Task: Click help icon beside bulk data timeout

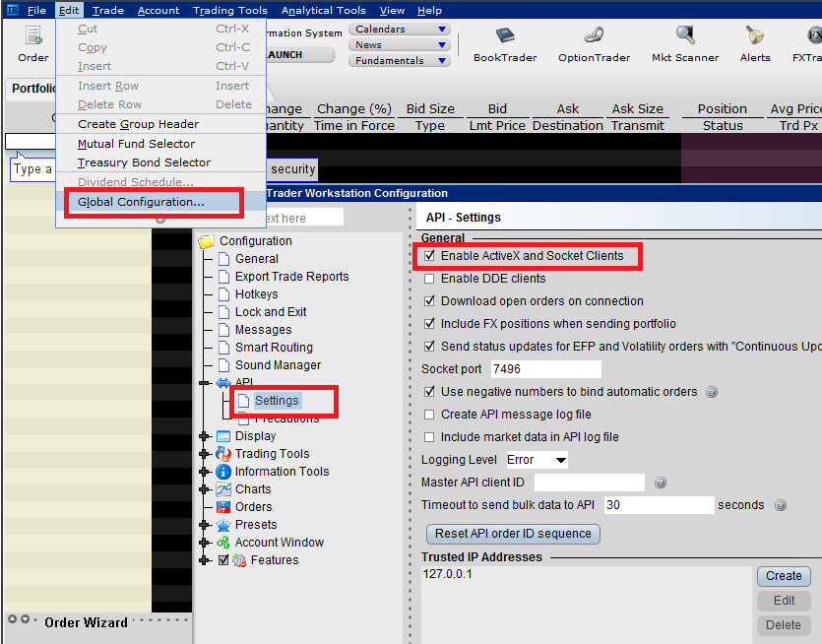Action: point(781,505)
